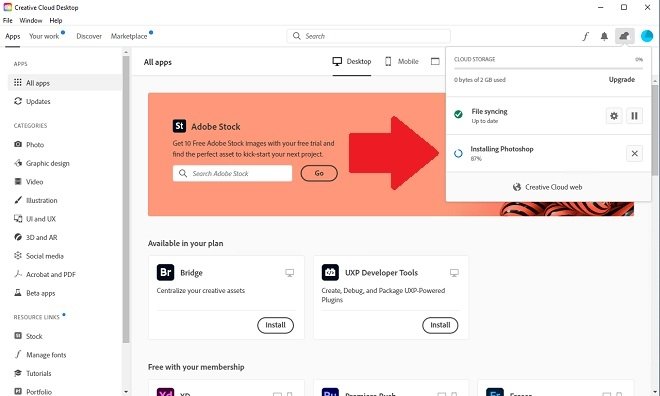
Task: Open the notifications bell
Action: 604,36
